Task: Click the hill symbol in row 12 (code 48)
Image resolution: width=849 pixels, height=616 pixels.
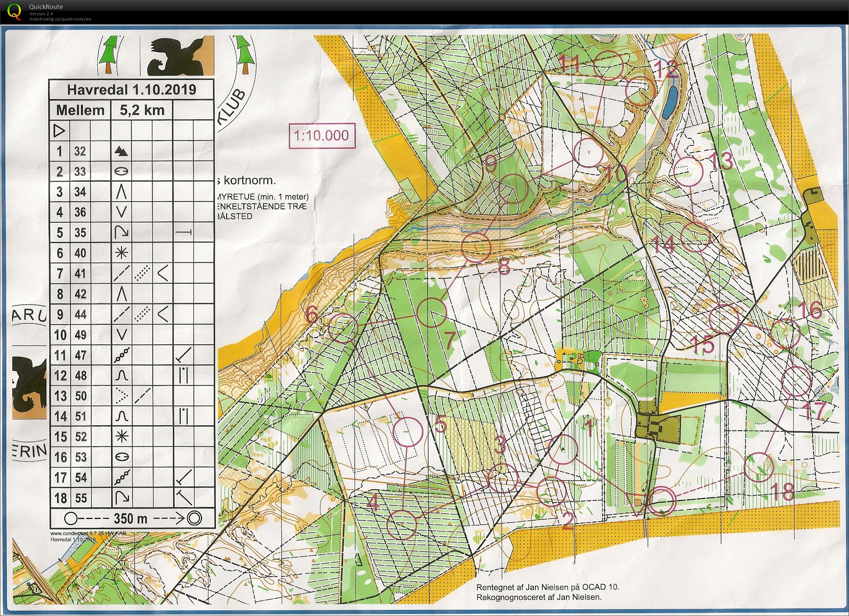Action: [x=122, y=375]
